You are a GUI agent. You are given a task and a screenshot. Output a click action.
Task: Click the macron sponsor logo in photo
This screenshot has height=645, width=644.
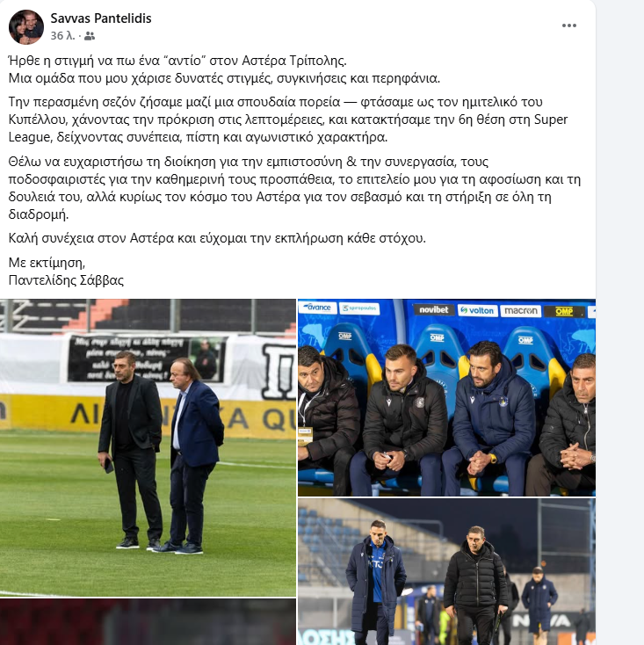point(521,311)
